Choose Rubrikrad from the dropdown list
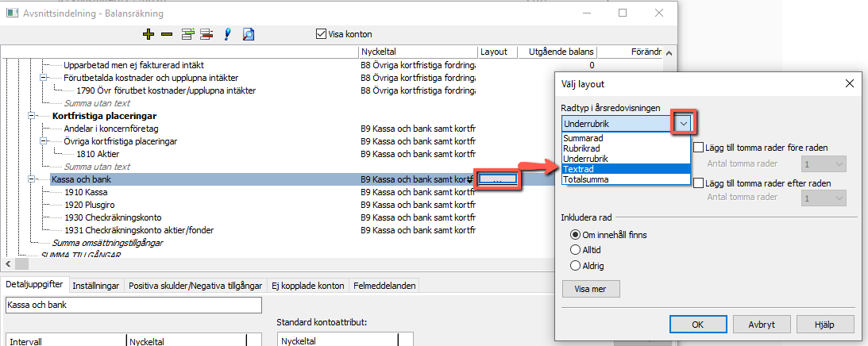This screenshot has width=868, height=346. pyautogui.click(x=626, y=148)
